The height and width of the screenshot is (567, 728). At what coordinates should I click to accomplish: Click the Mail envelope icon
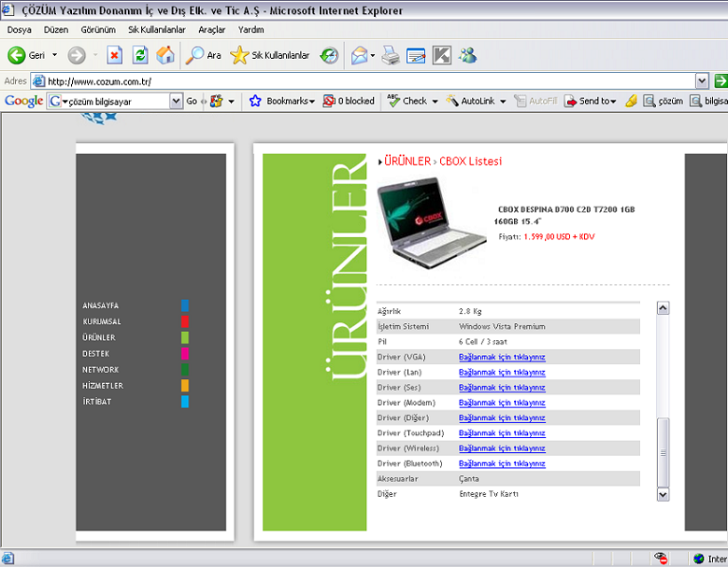pos(360,55)
